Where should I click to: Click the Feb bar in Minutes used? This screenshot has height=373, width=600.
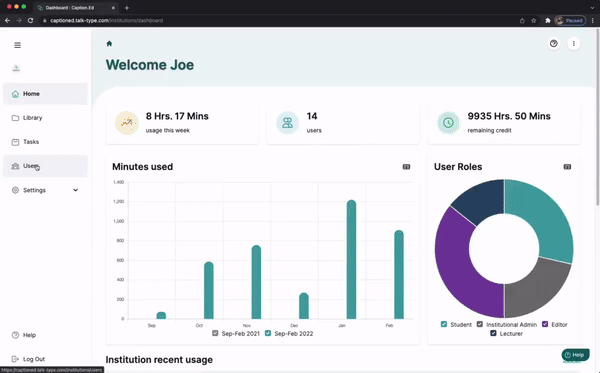(x=399, y=275)
